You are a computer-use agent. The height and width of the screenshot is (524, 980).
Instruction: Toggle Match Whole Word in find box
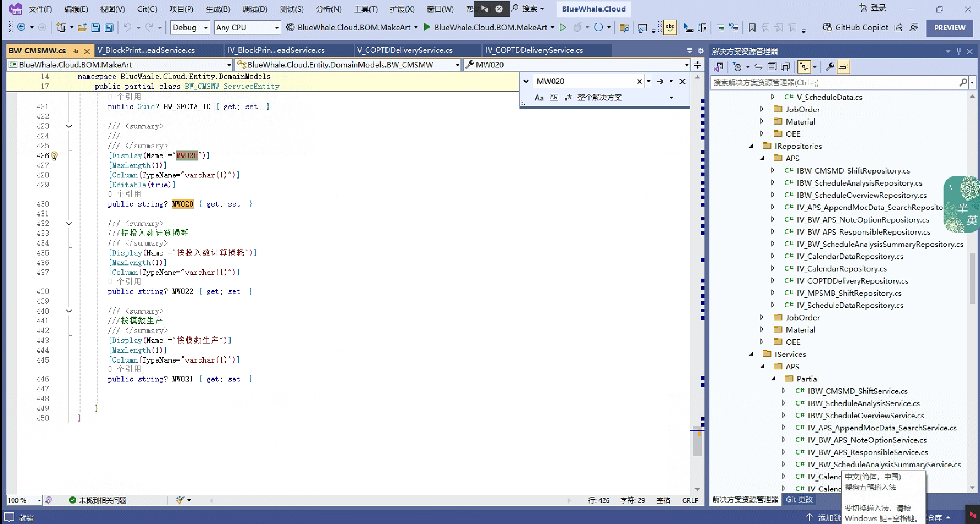click(554, 98)
